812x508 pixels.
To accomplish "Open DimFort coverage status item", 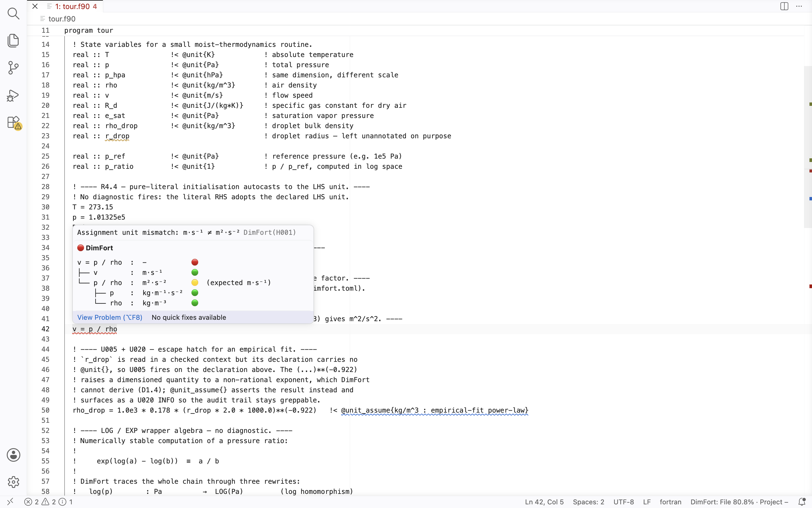I will (x=739, y=502).
